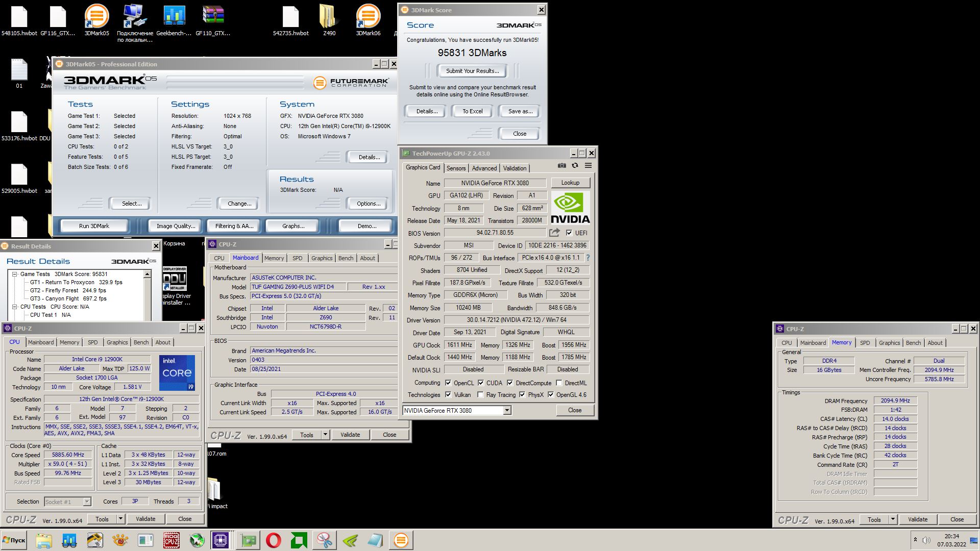Click the To Excel button

click(472, 111)
